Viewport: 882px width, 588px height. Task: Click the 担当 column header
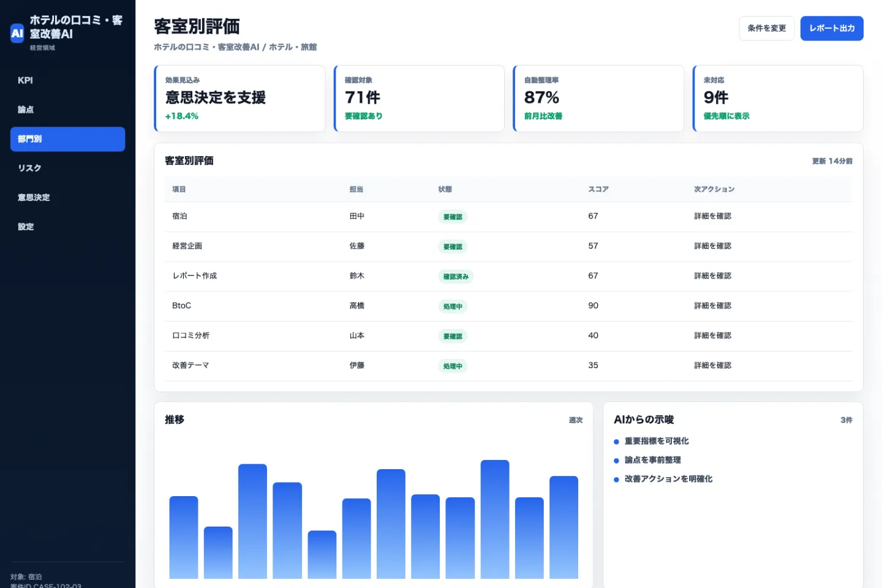[356, 189]
